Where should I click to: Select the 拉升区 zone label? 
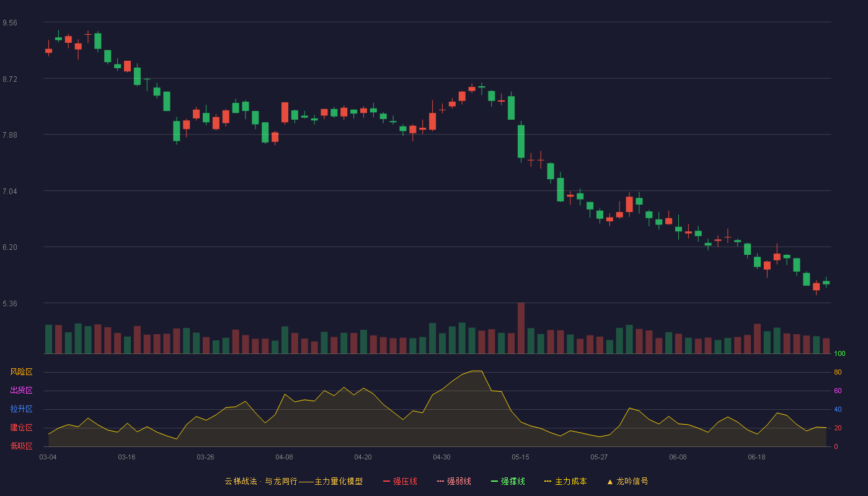coord(21,409)
